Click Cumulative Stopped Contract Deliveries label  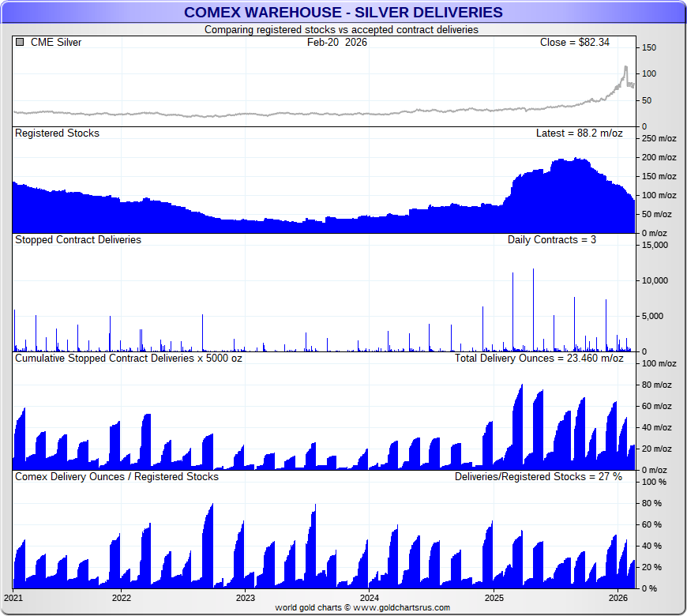(x=129, y=359)
